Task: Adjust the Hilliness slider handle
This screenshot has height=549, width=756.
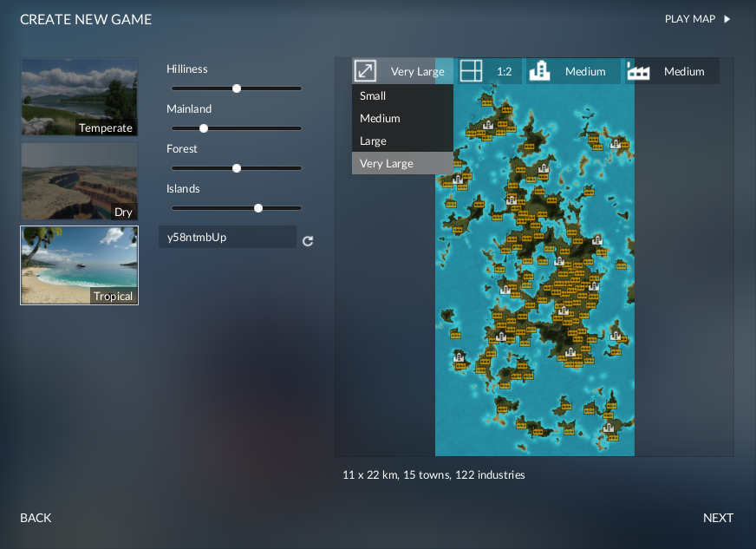Action: tap(236, 88)
